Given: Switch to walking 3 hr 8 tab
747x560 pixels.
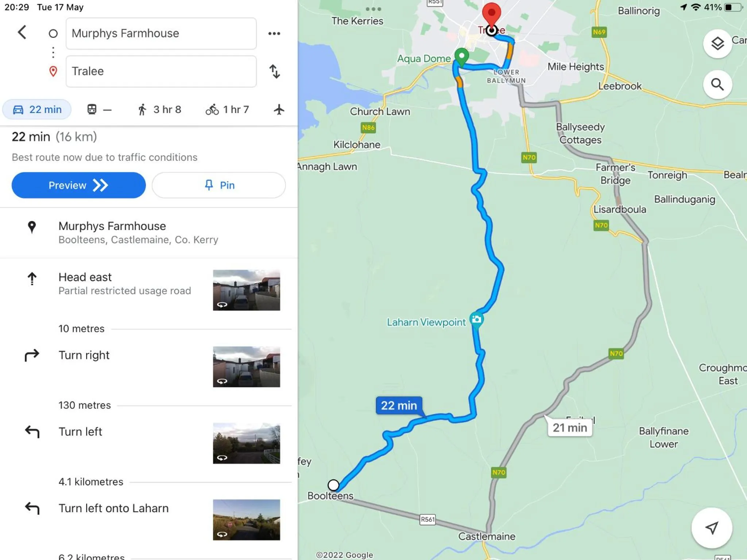Looking at the screenshot, I should [159, 109].
